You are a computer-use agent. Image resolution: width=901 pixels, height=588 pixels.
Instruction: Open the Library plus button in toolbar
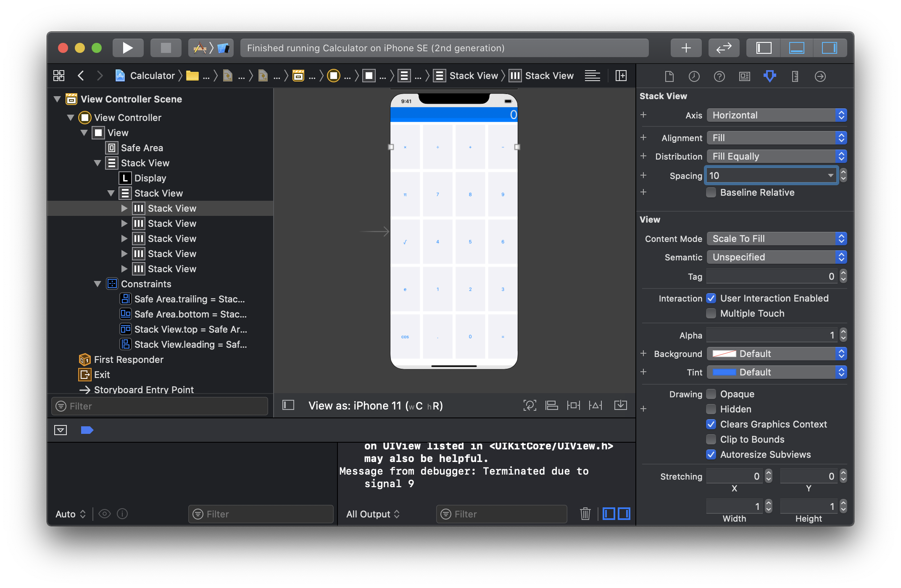click(x=686, y=48)
